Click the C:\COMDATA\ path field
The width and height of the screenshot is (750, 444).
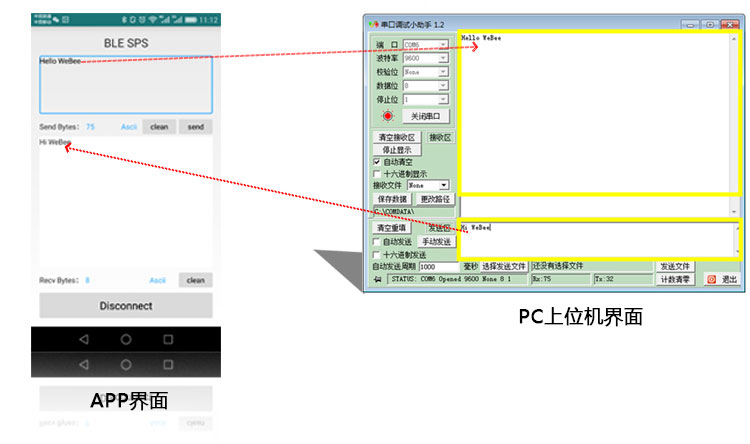pos(413,211)
